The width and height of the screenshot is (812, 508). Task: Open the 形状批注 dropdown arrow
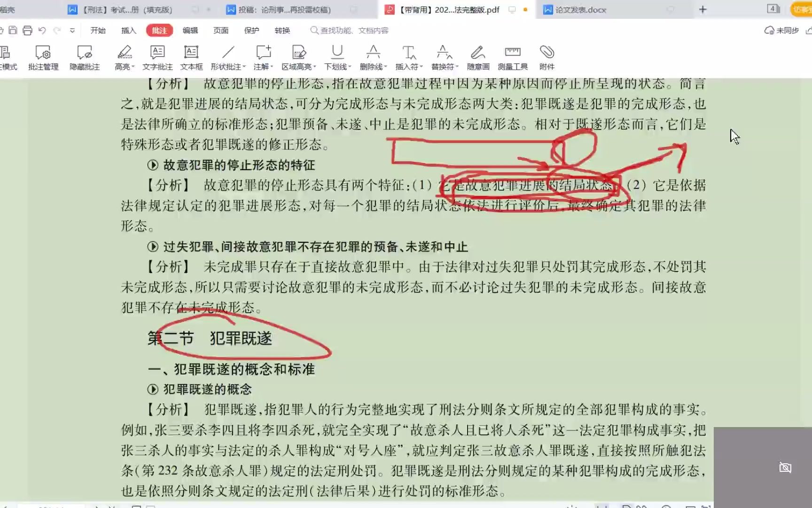point(244,67)
